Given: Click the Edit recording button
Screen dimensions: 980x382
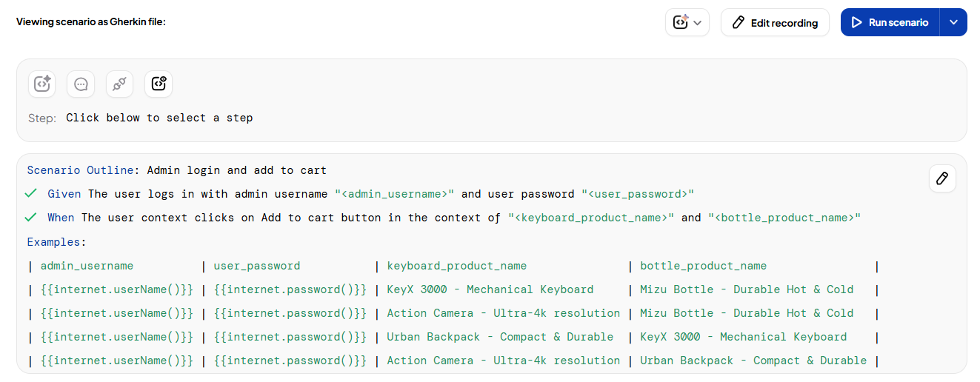Looking at the screenshot, I should click(x=775, y=22).
